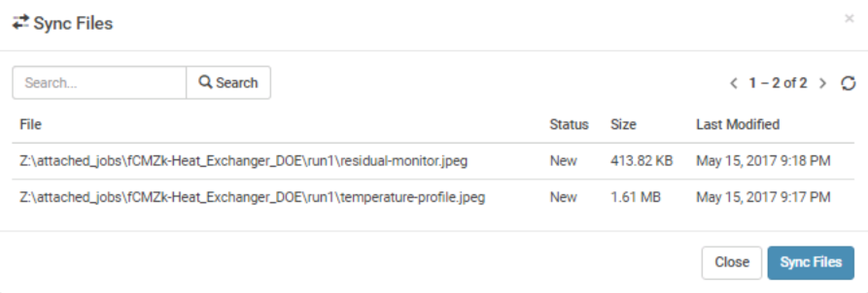Click May 15, 2017 9:18 PM date cell
868x293 pixels.
coord(763,161)
